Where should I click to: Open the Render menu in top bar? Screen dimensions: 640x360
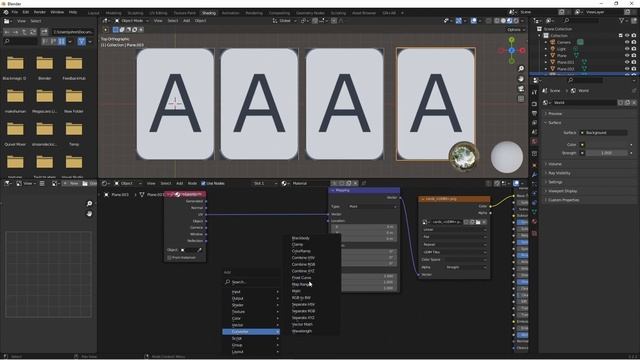40,12
